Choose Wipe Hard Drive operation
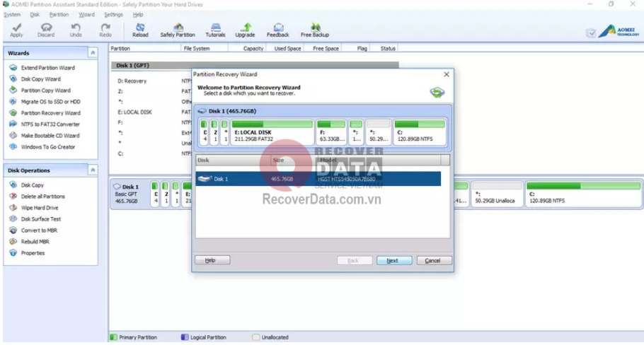 click(x=40, y=208)
